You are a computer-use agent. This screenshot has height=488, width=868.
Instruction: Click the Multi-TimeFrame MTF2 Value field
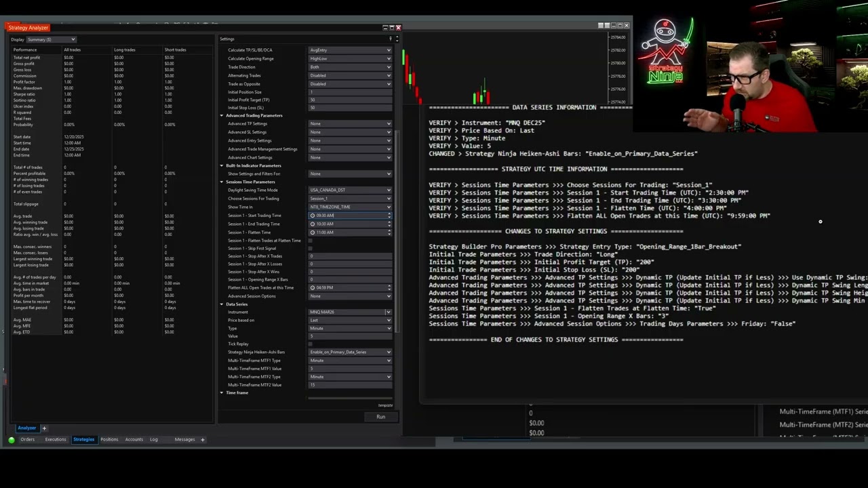350,385
